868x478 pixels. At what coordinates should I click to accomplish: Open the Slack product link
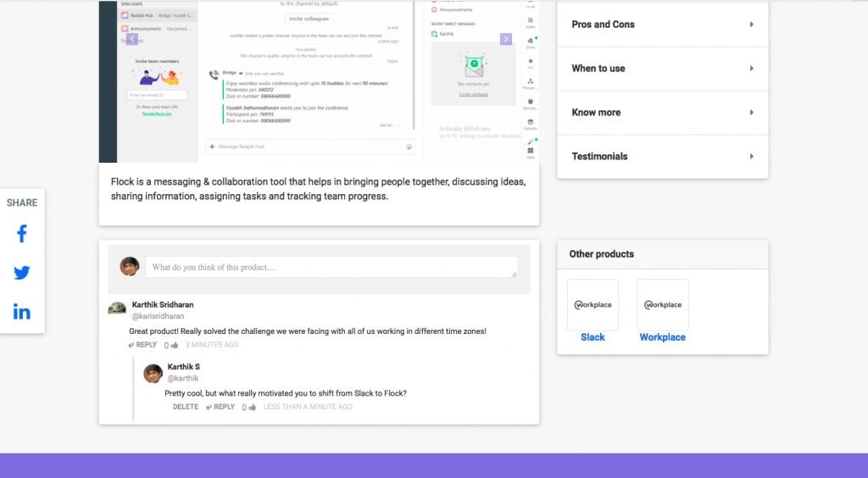[x=593, y=337]
